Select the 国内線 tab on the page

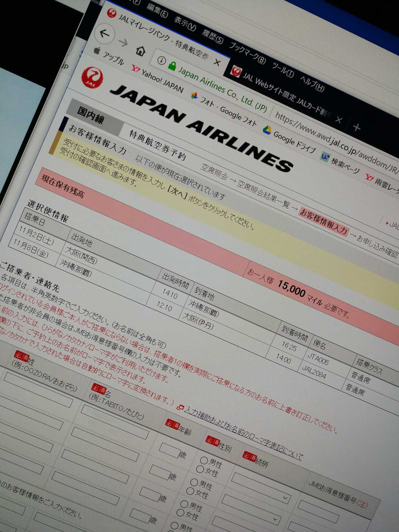pos(90,115)
